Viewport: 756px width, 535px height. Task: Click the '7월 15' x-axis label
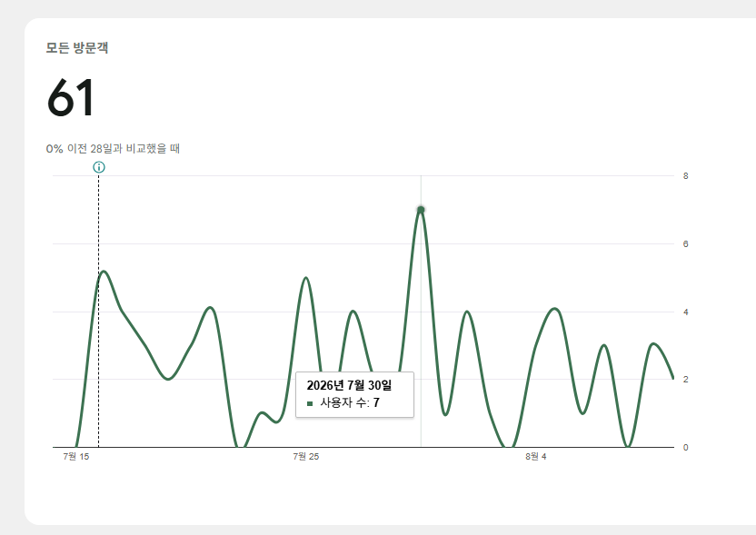pos(76,457)
